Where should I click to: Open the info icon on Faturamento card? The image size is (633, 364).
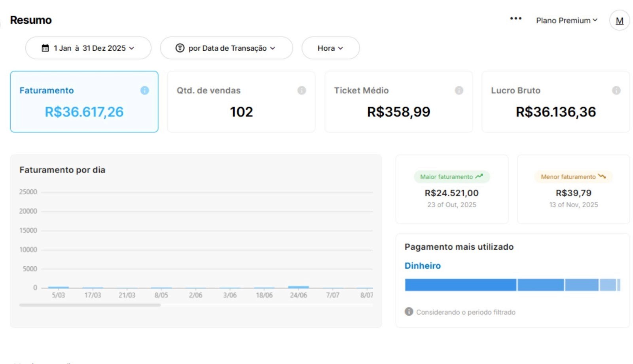click(x=145, y=90)
